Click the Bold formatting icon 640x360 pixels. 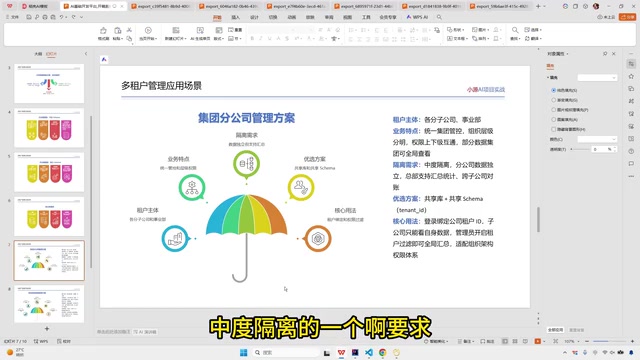point(252,38)
